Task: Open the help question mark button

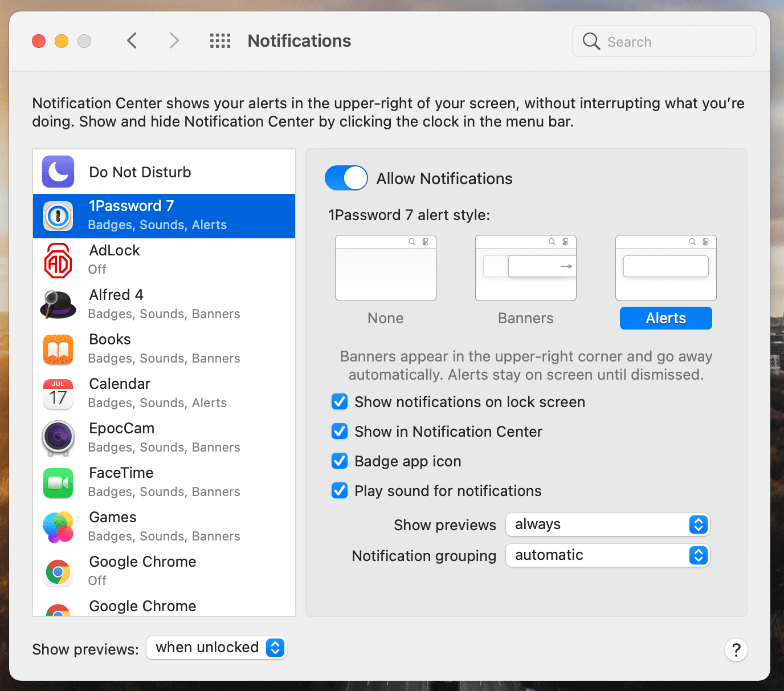Action: click(x=736, y=649)
